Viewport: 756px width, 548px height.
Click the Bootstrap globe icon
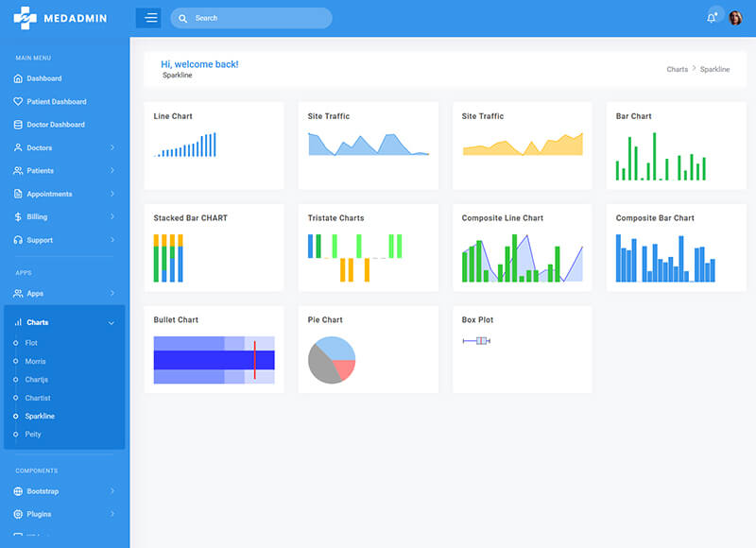tap(18, 491)
